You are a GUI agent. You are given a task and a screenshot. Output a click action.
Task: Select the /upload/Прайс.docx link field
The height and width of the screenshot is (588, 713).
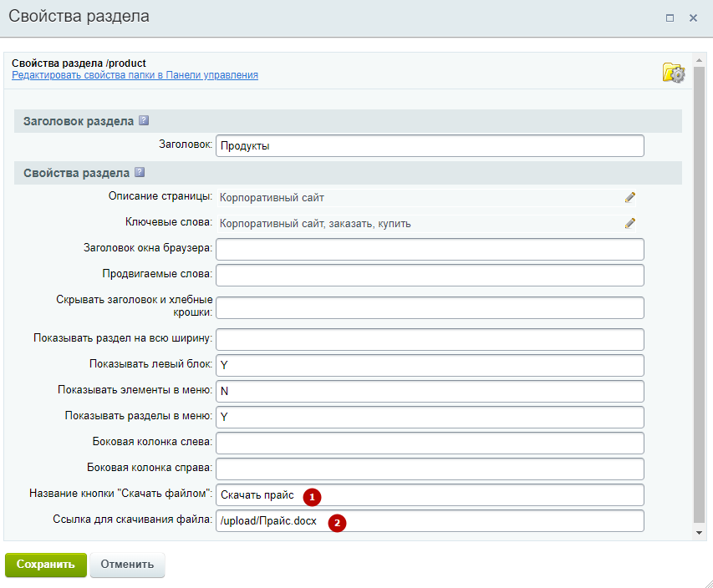[430, 520]
